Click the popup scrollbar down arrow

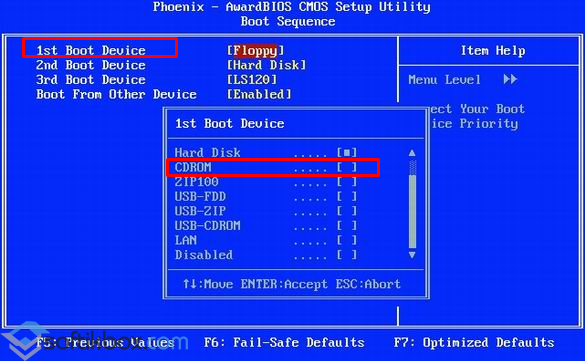tap(412, 255)
